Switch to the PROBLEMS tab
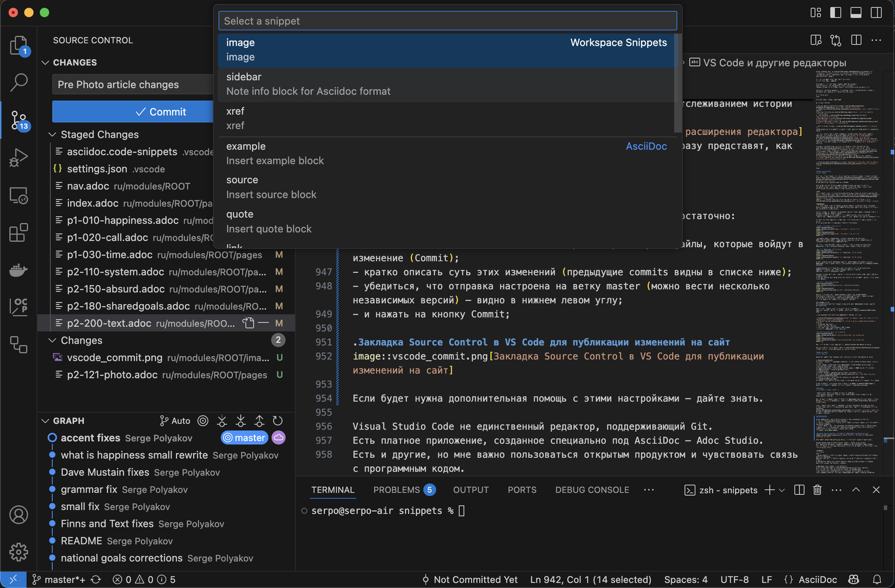This screenshot has height=588, width=895. [x=396, y=489]
